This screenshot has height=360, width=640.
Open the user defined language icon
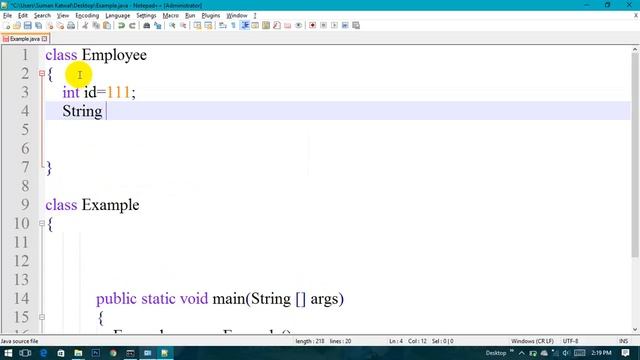point(256,25)
